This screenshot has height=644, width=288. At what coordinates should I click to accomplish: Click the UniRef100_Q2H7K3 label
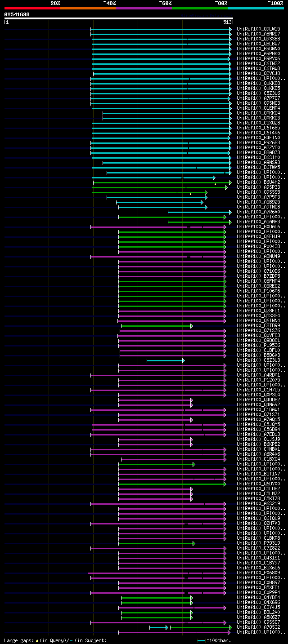(258, 523)
